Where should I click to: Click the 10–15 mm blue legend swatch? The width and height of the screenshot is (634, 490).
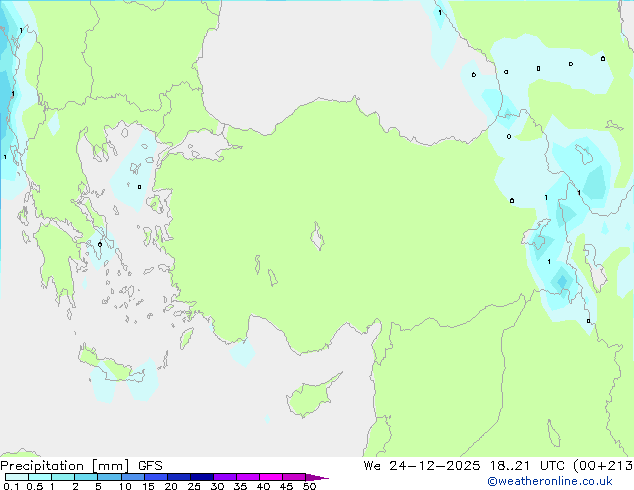click(133, 477)
